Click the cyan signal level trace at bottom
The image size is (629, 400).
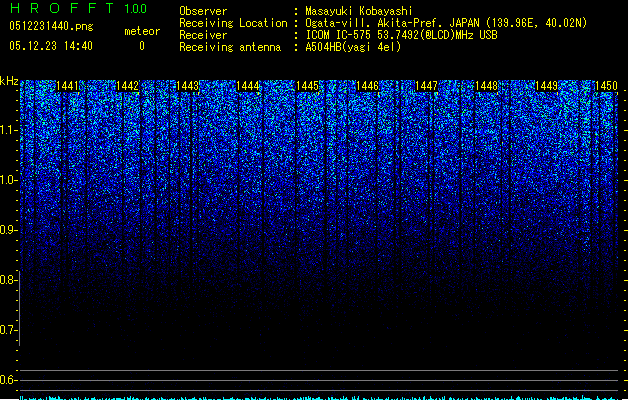click(319, 398)
